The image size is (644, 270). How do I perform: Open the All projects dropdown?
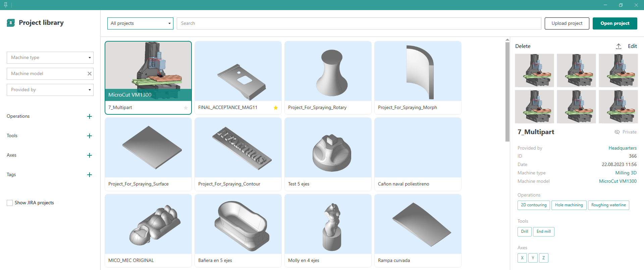pos(140,23)
